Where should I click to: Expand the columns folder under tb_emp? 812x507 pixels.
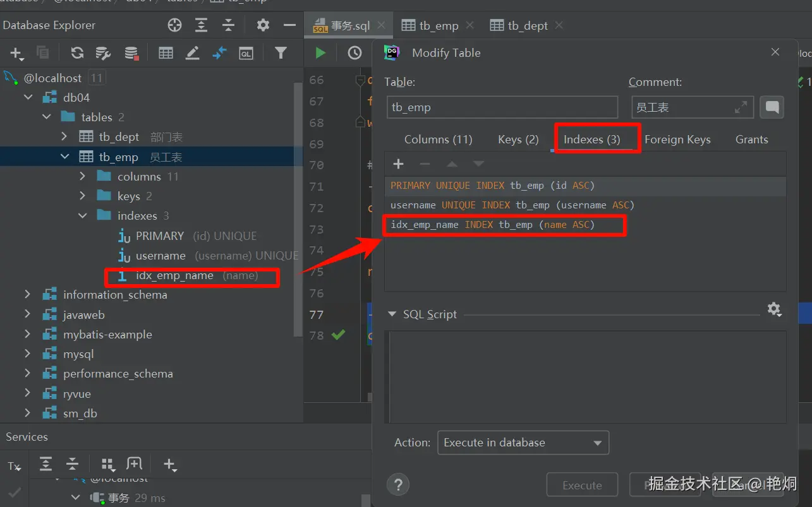83,176
